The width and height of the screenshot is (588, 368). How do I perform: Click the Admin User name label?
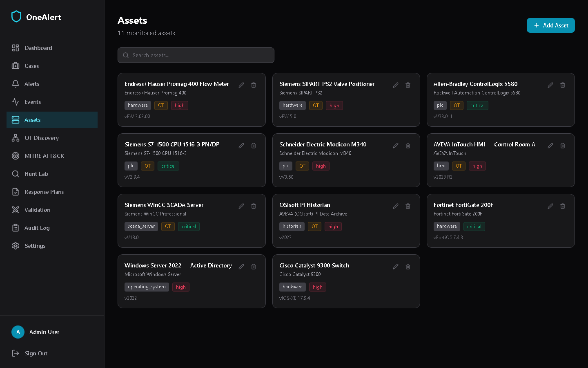click(44, 332)
